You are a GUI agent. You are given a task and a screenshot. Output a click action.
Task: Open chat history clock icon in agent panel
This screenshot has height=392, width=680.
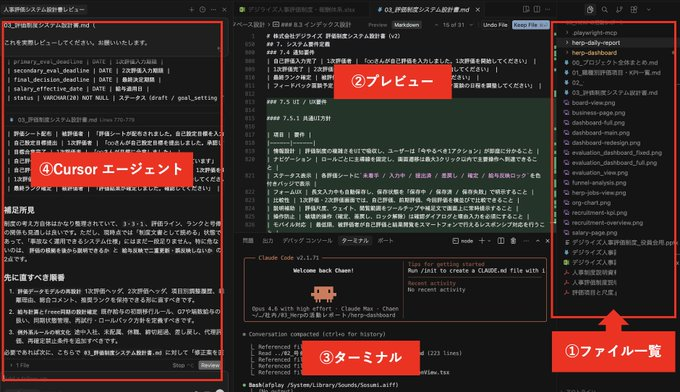pos(203,9)
